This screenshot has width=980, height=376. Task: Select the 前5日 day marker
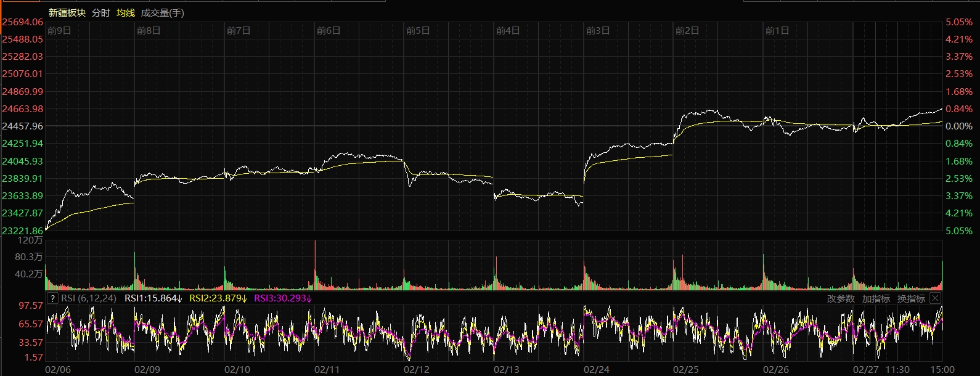coord(418,30)
